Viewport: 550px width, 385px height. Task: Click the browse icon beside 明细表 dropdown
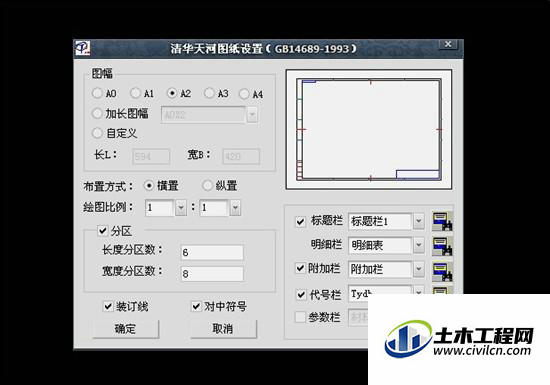442,245
